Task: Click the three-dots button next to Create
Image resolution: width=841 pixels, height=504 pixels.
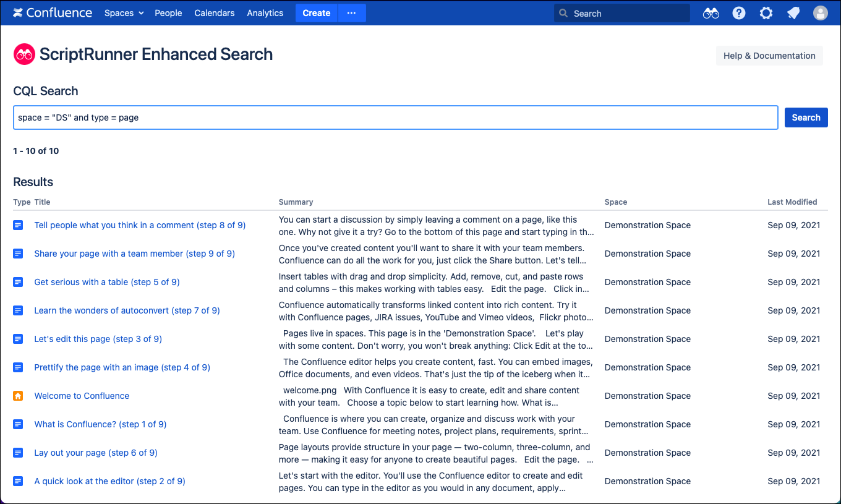Action: coord(352,13)
